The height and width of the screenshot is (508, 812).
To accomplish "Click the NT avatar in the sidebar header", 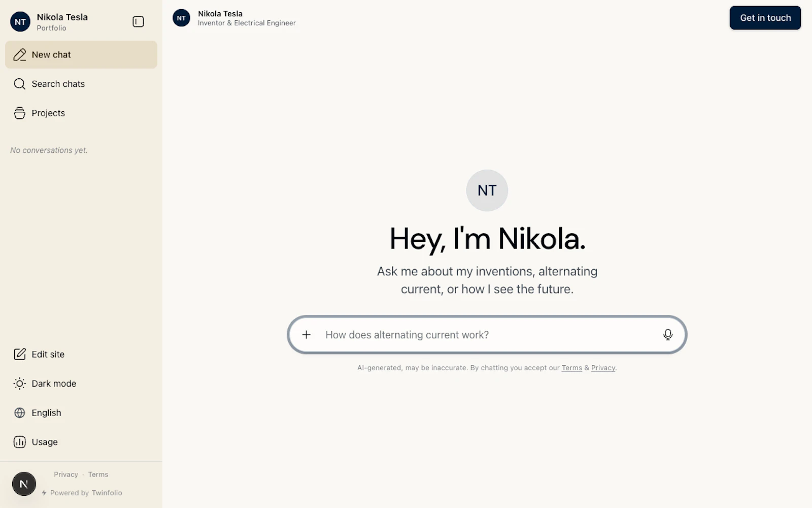I will tap(20, 22).
